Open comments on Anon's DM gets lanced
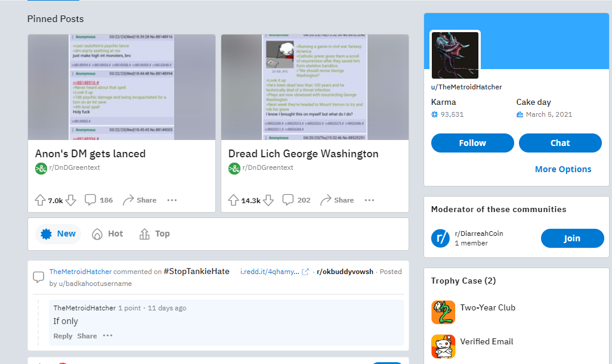Viewport: 612px width, 364px height. point(99,200)
